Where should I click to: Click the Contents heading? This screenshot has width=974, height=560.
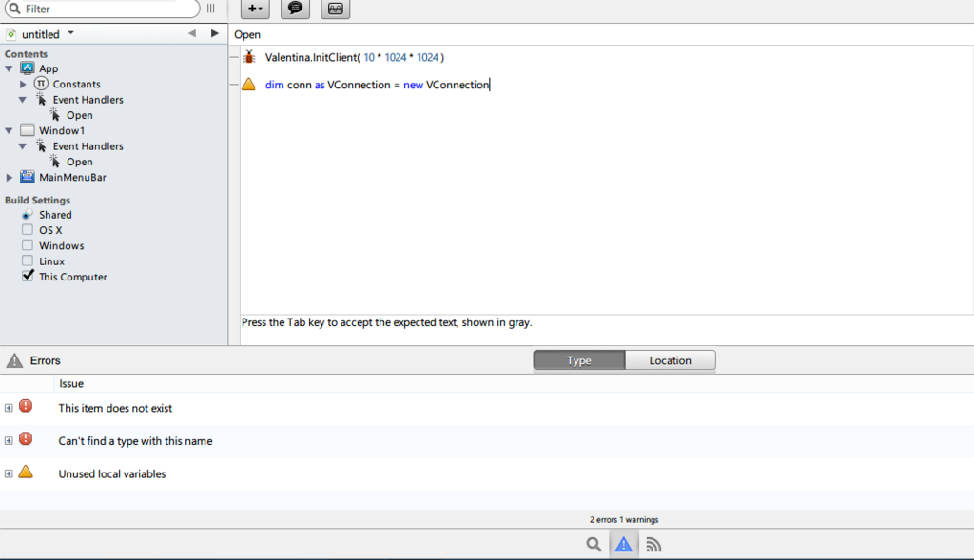pos(26,54)
